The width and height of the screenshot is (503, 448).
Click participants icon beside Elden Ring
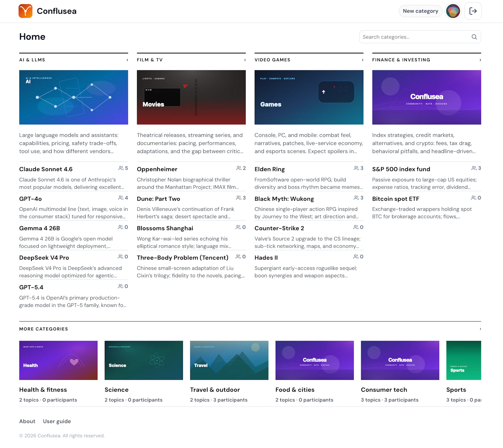click(x=356, y=168)
